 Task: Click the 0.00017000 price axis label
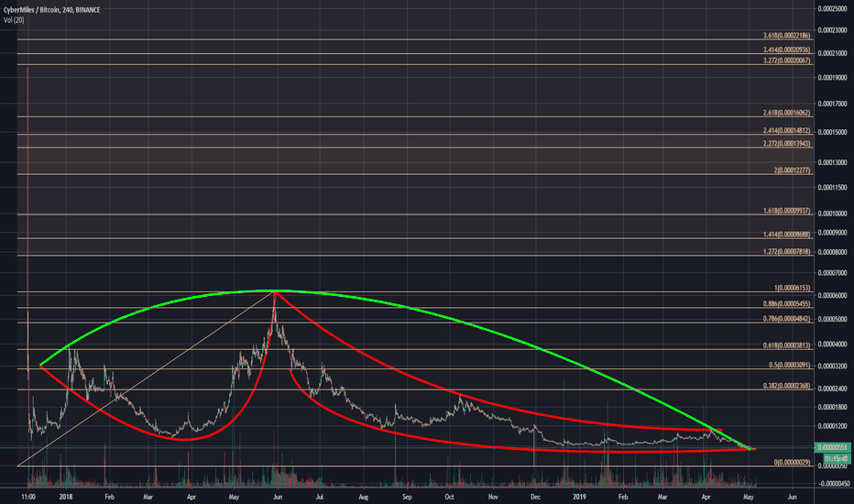point(832,104)
